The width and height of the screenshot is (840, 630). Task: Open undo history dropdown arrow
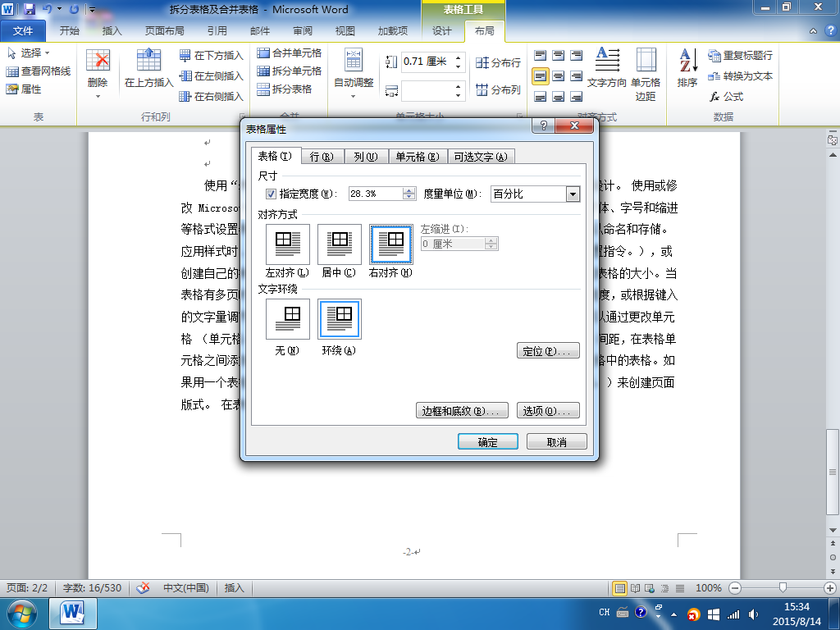pyautogui.click(x=59, y=9)
